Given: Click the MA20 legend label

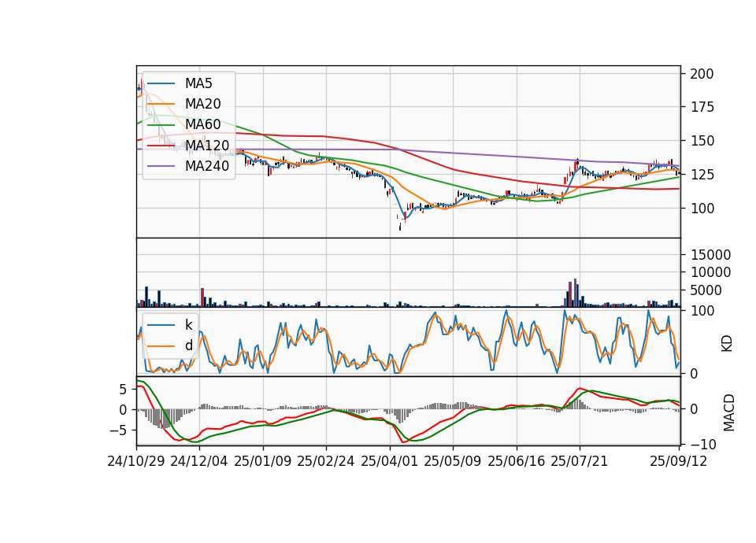Looking at the screenshot, I should coord(202,104).
